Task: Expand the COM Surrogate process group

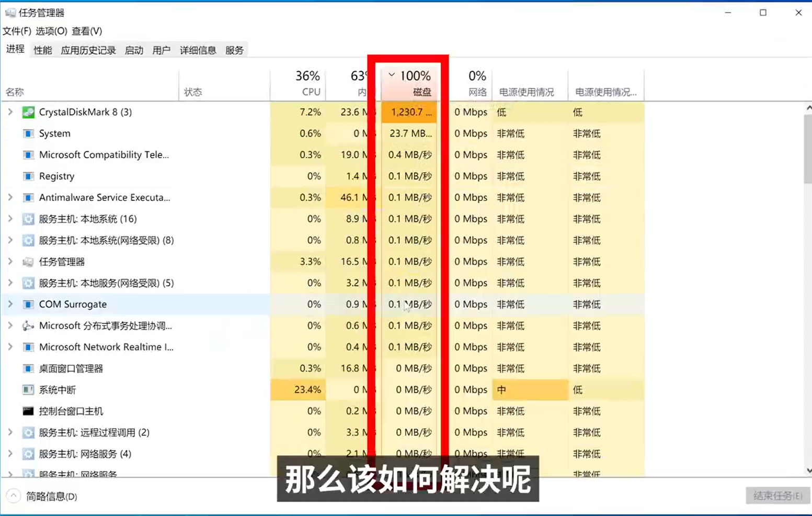Action: (x=10, y=304)
